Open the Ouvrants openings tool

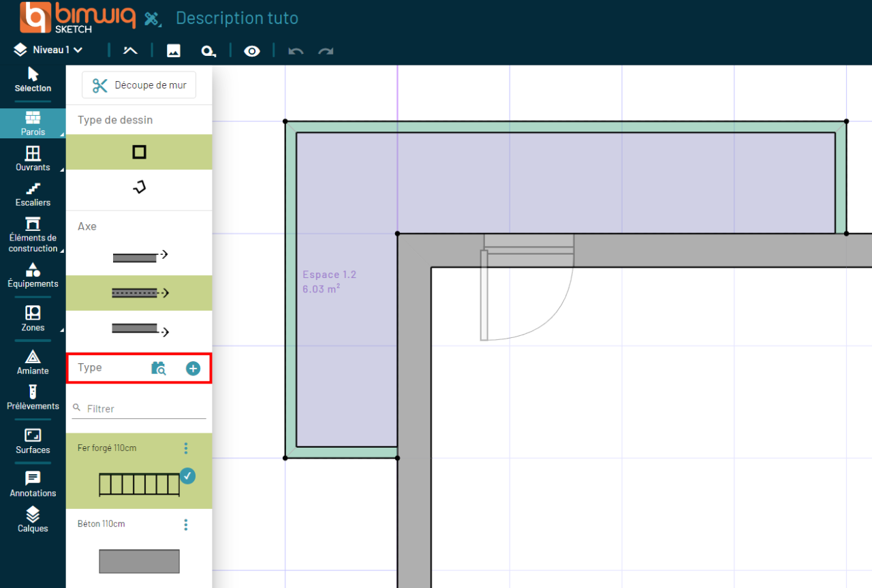(x=33, y=158)
